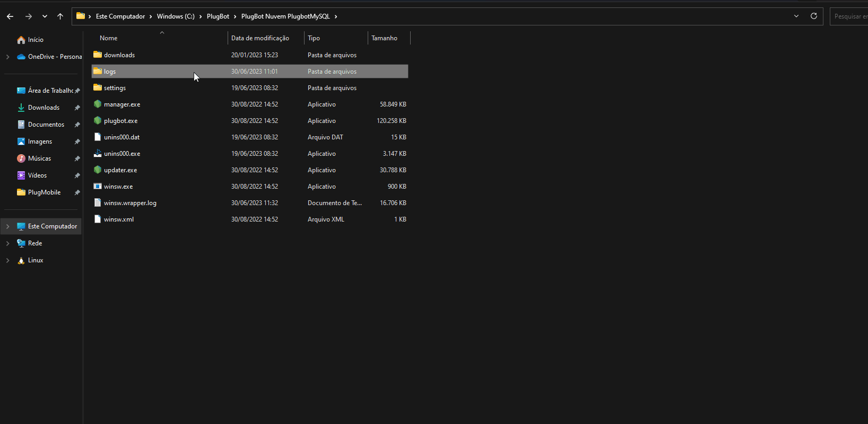Select 'Windows (C:)' in the breadcrumb path

pyautogui.click(x=176, y=16)
